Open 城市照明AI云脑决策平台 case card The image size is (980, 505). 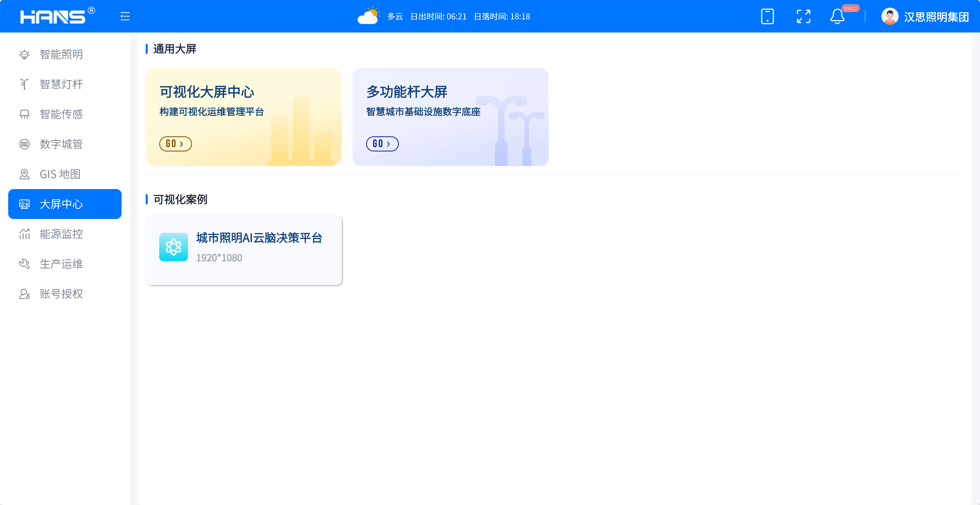click(243, 249)
